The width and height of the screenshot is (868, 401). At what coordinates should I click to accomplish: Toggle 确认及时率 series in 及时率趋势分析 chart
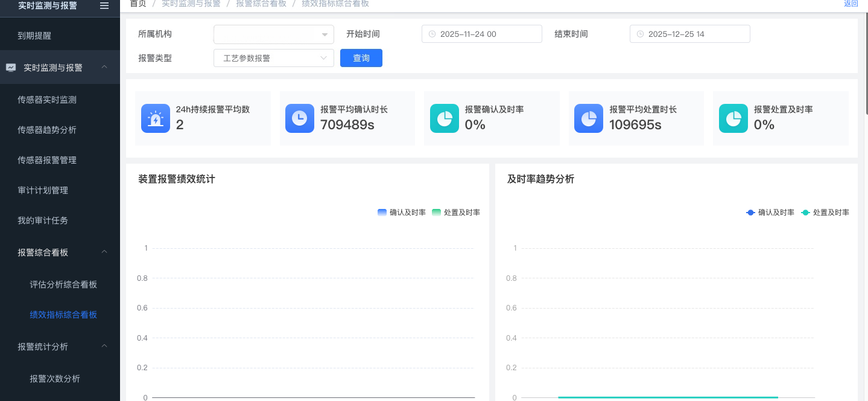pos(770,213)
